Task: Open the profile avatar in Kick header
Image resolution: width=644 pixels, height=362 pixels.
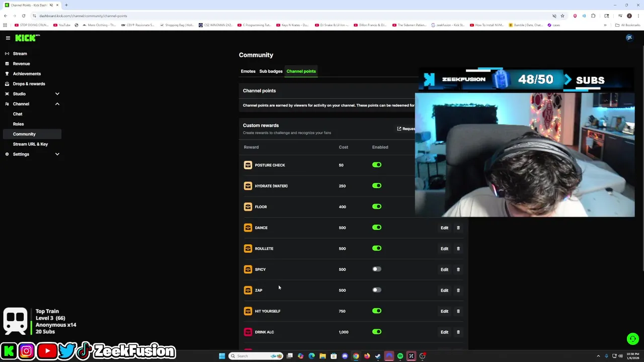Action: tap(629, 38)
